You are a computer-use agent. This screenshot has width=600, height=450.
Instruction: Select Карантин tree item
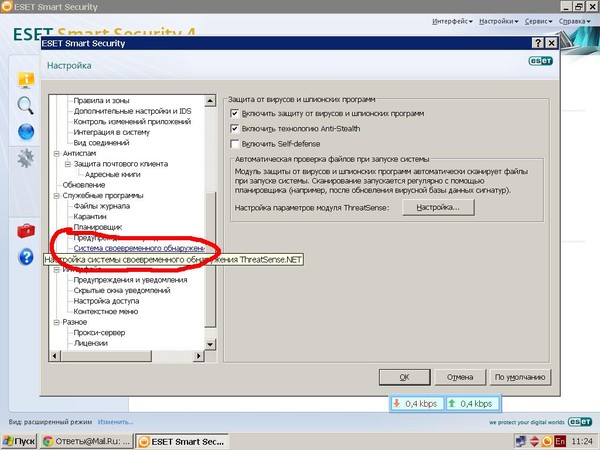click(x=90, y=217)
